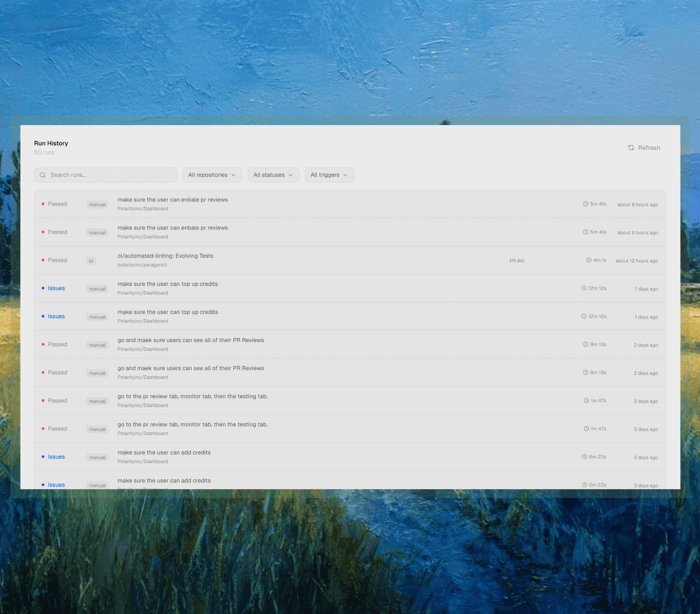Click the clock icon on the 6m 23s run
This screenshot has height=614, width=700.
pos(584,456)
